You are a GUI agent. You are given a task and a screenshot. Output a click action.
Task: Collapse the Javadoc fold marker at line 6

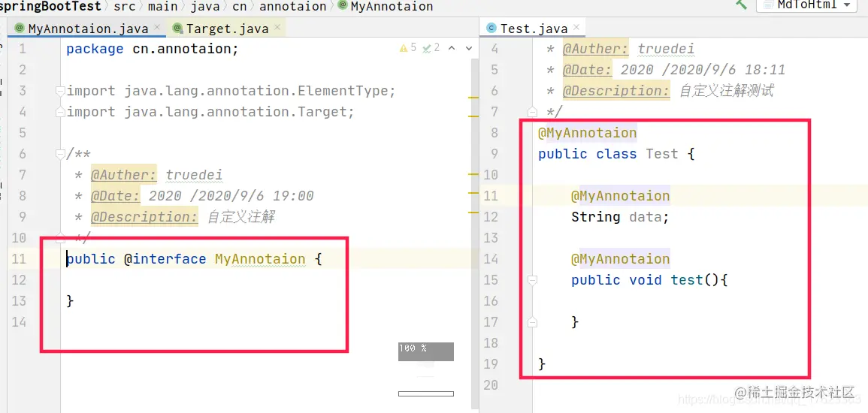60,154
